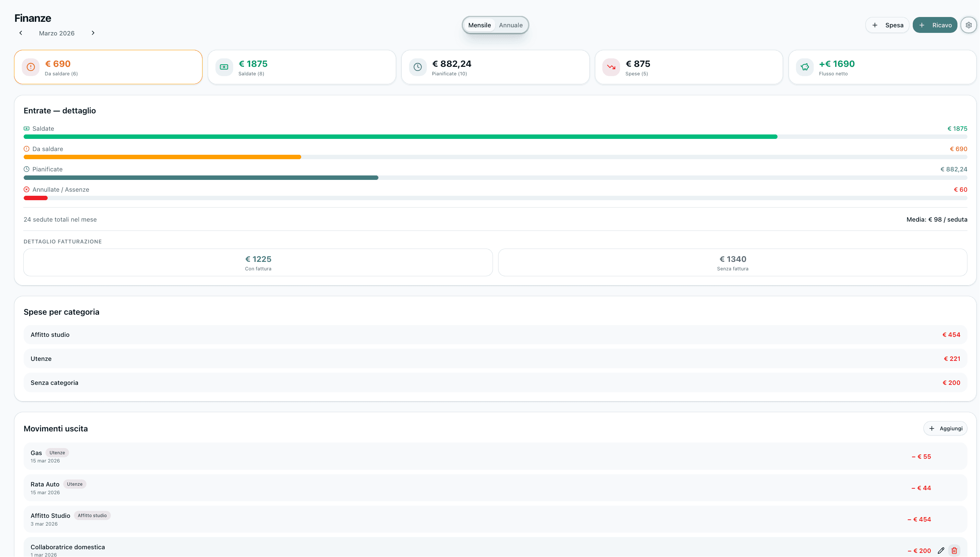Click the downward trend icon on the Spese card

click(611, 67)
